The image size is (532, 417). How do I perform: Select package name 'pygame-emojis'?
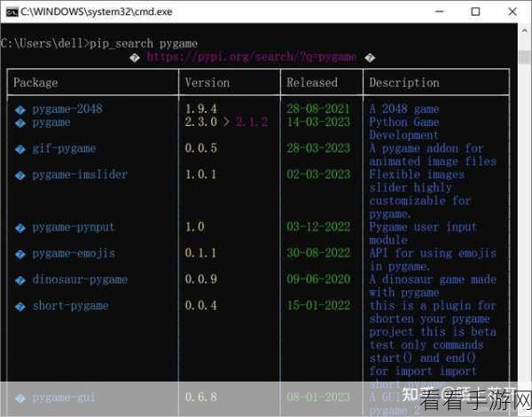click(74, 254)
